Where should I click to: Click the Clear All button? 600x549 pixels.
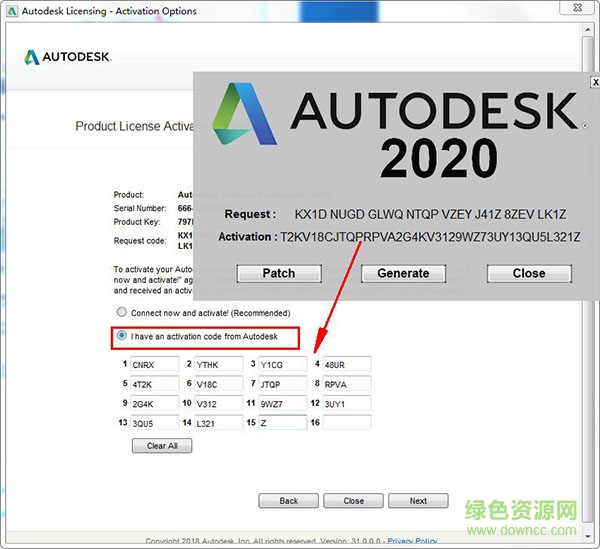coord(162,446)
